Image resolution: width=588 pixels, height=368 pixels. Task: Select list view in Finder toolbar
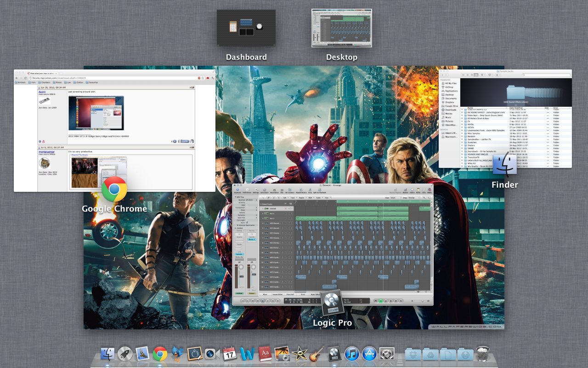468,75
